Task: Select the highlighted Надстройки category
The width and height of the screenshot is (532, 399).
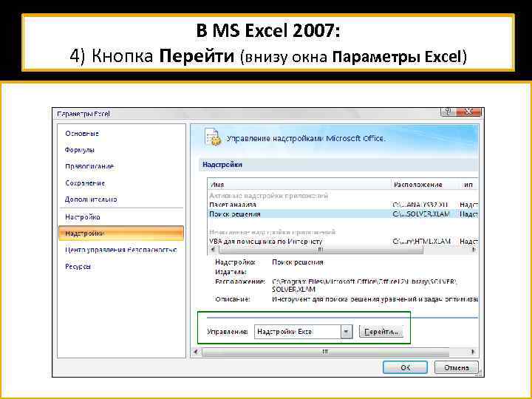Action: coord(121,233)
